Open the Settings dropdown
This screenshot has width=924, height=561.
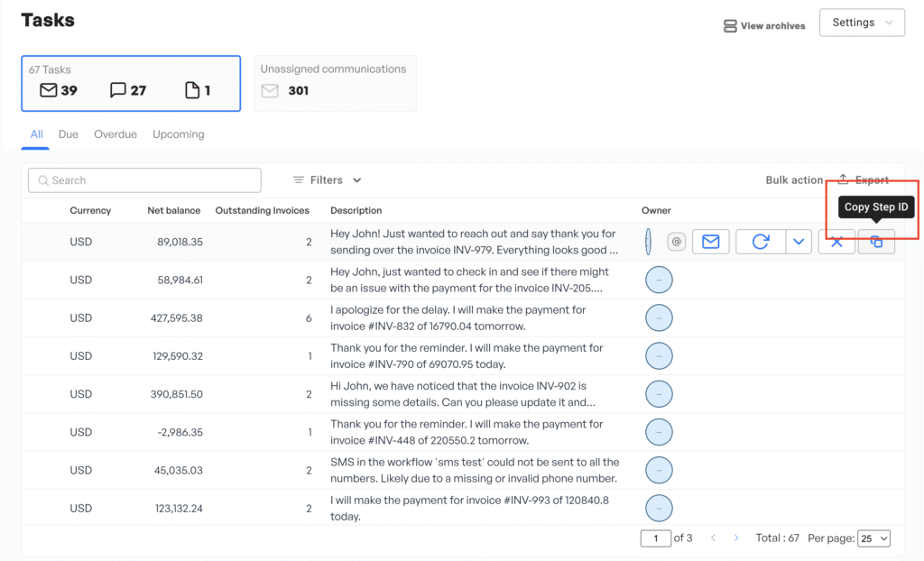click(862, 23)
